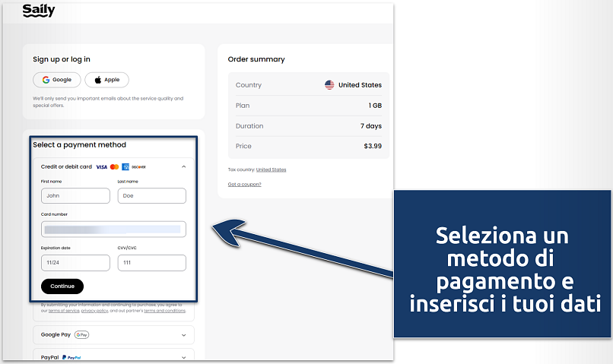
Task: Collapse the Credit or debit card section
Action: pos(183,166)
